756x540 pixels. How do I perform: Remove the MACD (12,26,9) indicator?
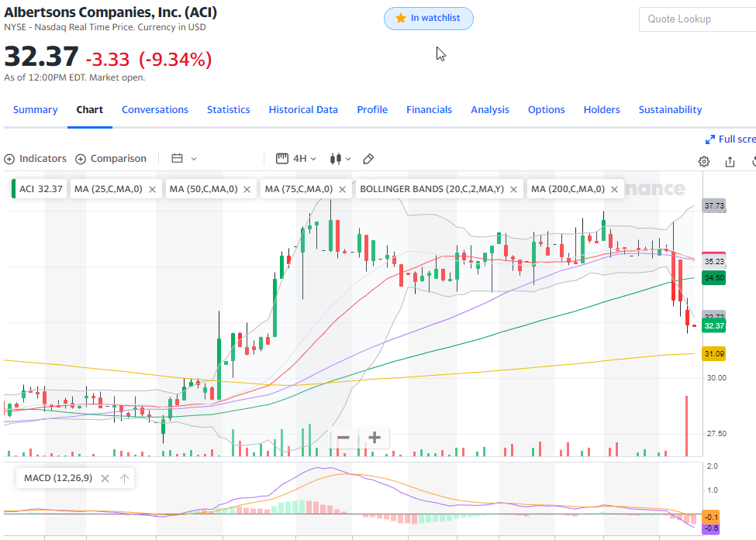tap(105, 478)
